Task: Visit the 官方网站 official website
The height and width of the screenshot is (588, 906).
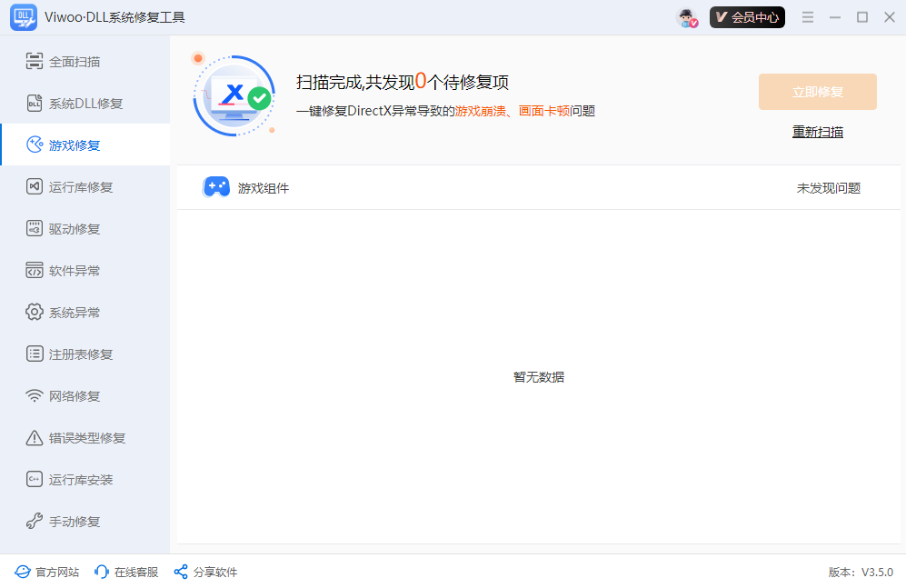Action: point(45,572)
